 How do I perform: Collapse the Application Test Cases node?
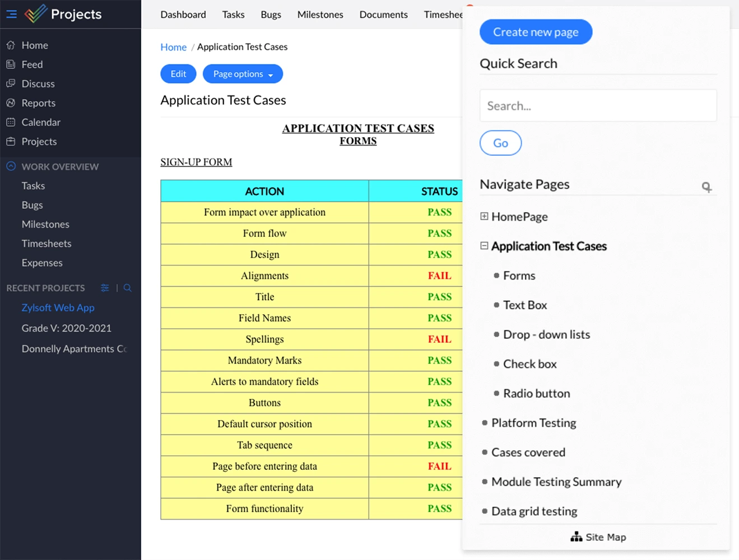[x=484, y=246]
